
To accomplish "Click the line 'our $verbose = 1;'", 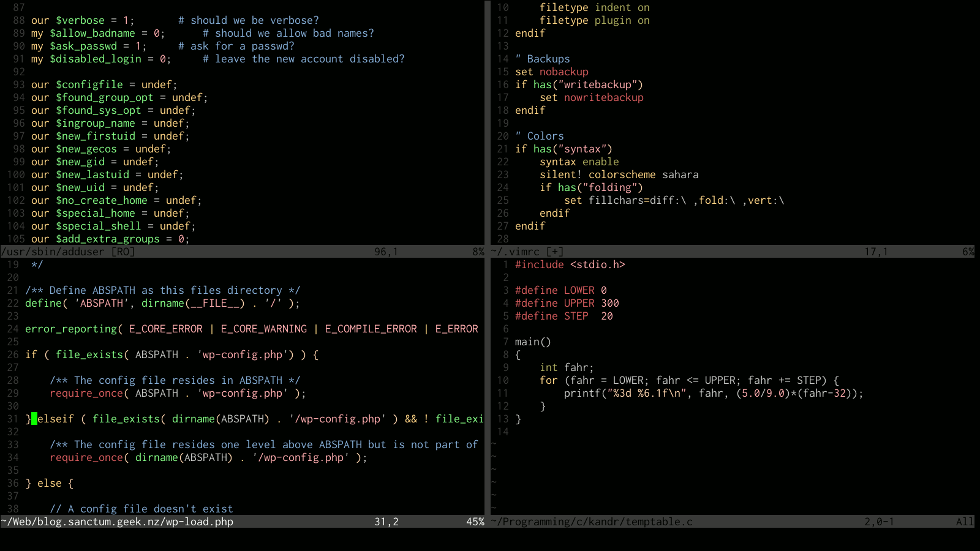I will 83,20.
